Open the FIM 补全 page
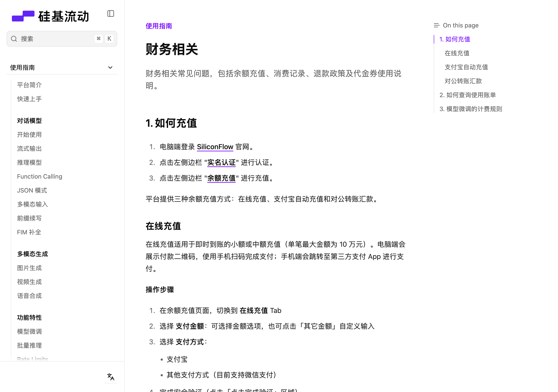Viewport: 558px width, 392px height. pyautogui.click(x=29, y=232)
